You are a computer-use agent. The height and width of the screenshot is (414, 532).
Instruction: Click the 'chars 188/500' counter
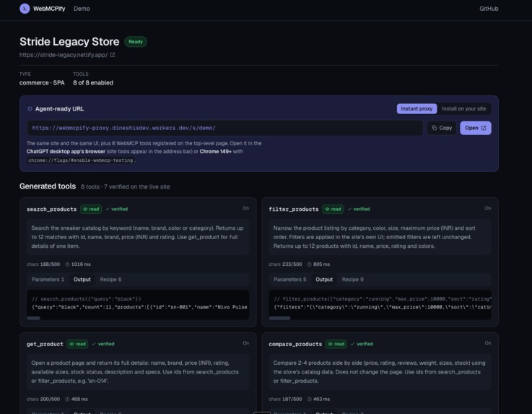(x=43, y=264)
